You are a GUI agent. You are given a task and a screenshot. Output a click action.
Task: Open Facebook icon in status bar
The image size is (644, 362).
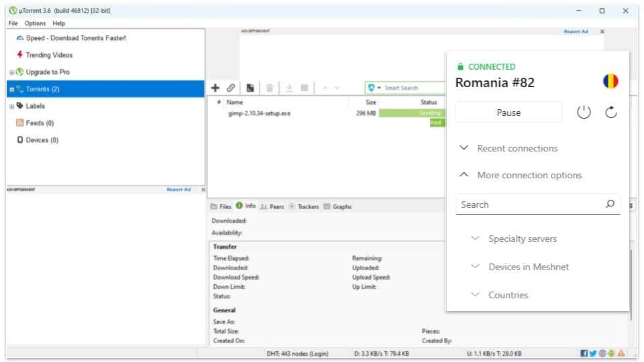(x=584, y=353)
